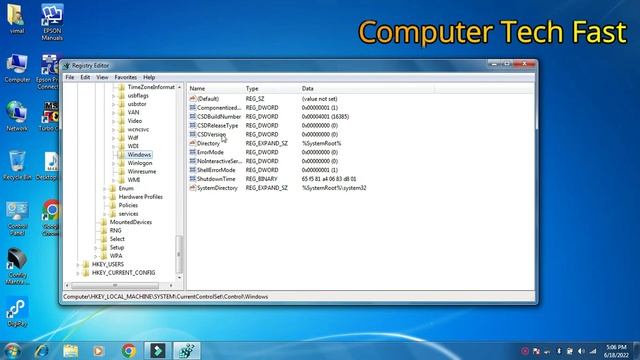Select the ErrorMode value icon
The width and height of the screenshot is (640, 360).
193,152
